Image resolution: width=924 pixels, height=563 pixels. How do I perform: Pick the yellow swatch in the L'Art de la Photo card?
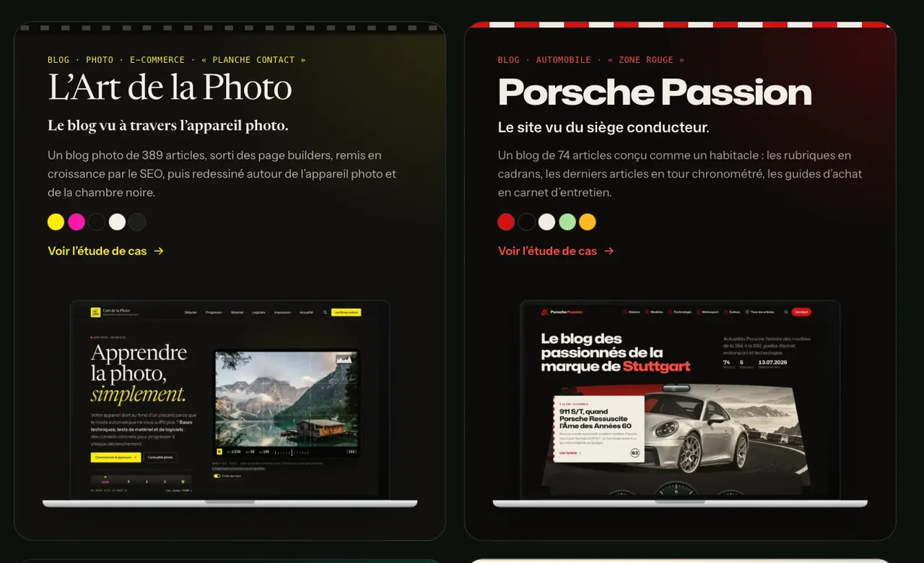(56, 222)
